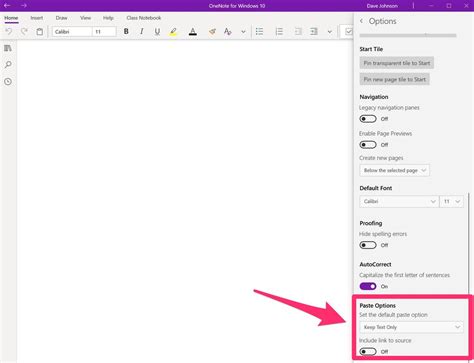This screenshot has height=363, width=474.
Task: Open the text Styles icon
Action: [228, 32]
